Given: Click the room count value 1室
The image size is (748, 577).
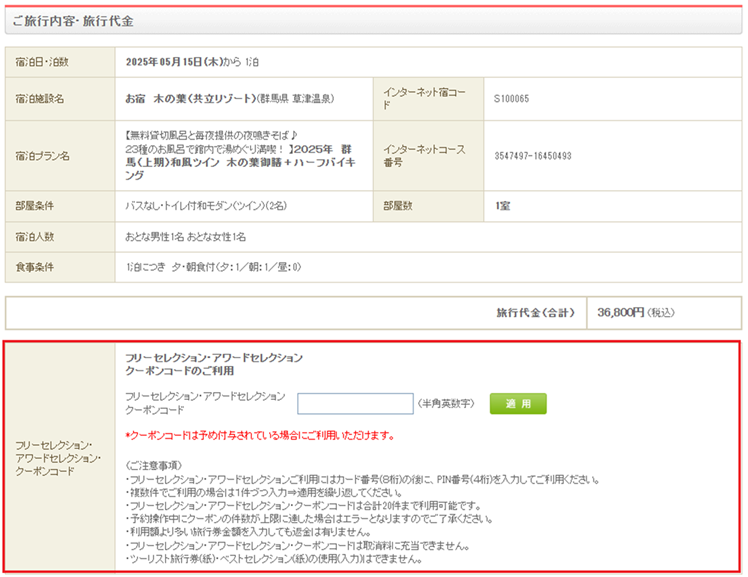Looking at the screenshot, I should pos(503,207).
